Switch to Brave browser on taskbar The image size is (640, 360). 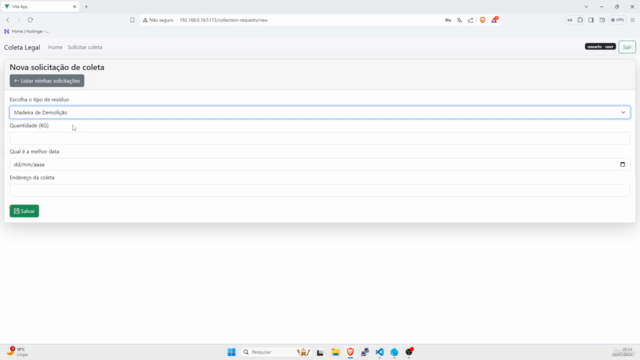350,352
